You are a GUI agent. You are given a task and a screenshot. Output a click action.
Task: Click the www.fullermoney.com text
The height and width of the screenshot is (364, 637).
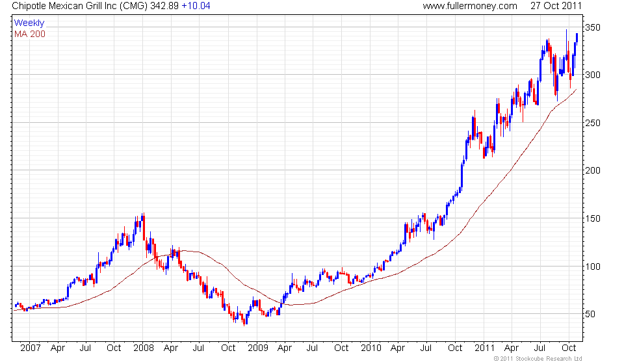point(470,6)
